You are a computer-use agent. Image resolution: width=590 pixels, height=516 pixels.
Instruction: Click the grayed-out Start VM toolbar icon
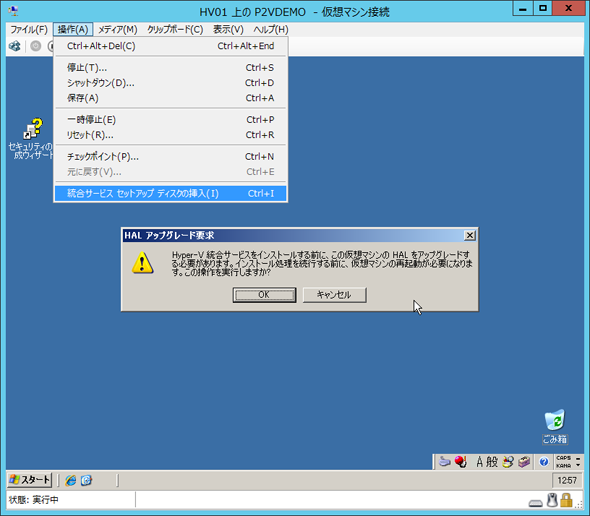pyautogui.click(x=36, y=46)
